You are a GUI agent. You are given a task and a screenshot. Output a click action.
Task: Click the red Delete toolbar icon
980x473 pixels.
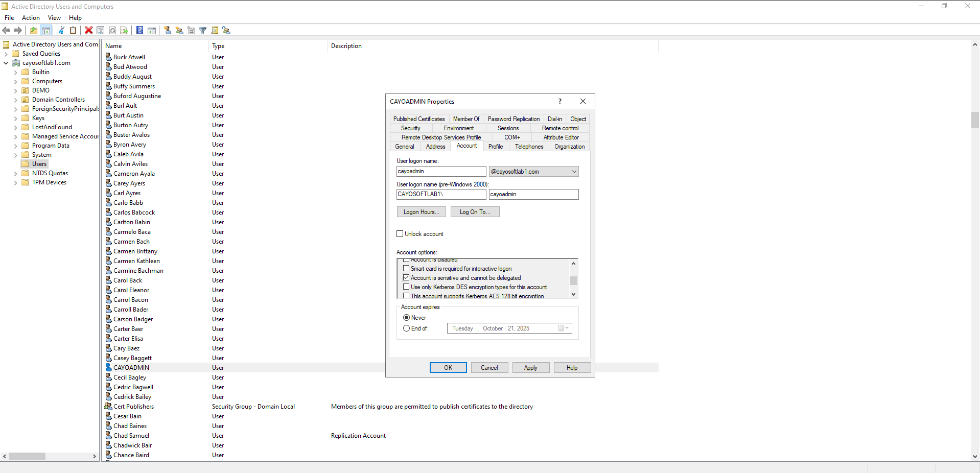coord(88,31)
